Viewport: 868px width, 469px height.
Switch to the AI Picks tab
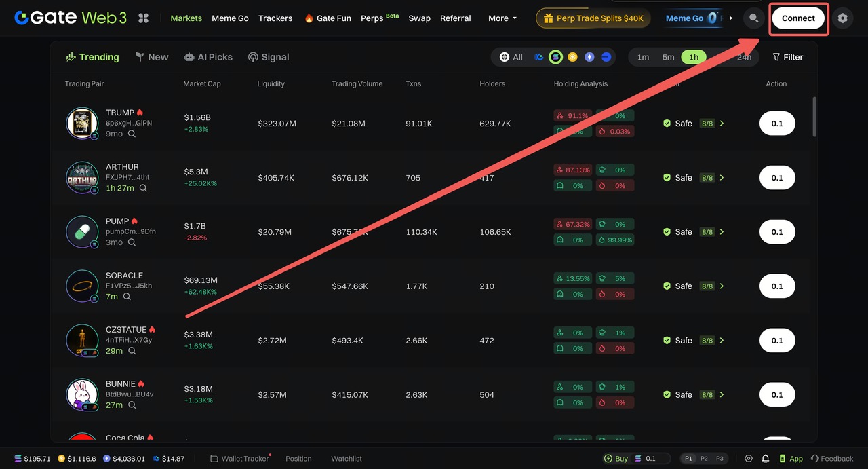tap(208, 57)
